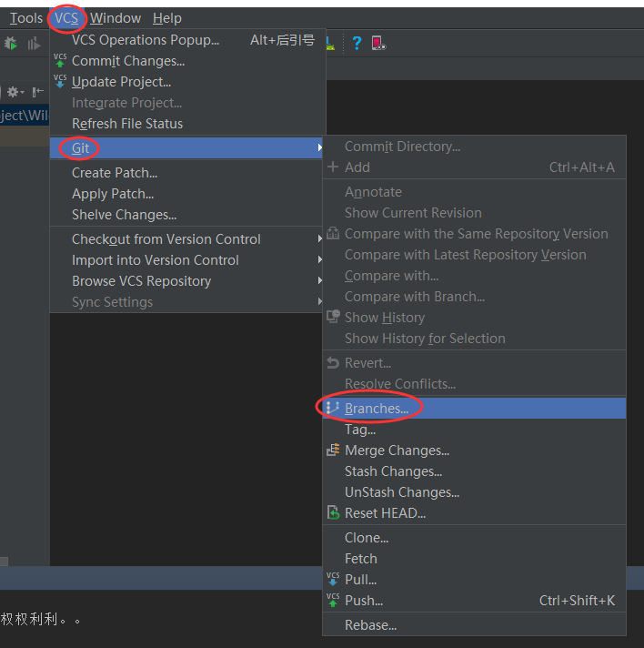Screen dimensions: 644x648
Task: Select Branches in Git submenu
Action: click(474, 409)
